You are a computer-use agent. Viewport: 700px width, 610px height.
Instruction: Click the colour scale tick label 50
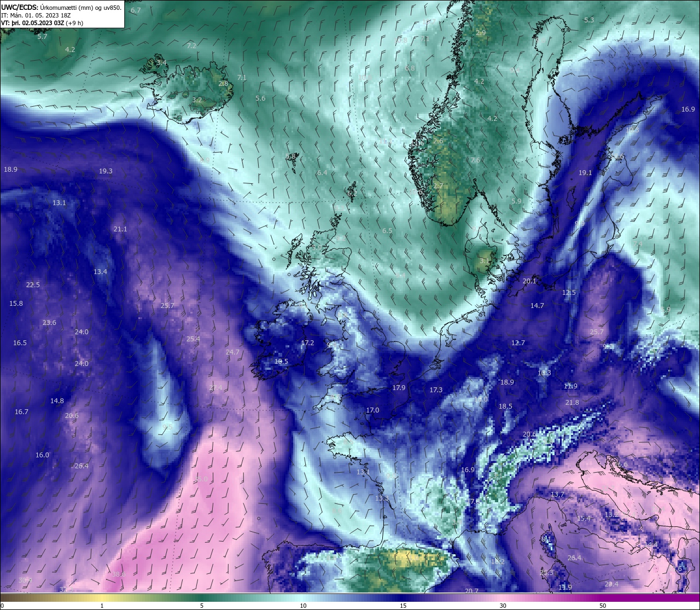point(603,606)
